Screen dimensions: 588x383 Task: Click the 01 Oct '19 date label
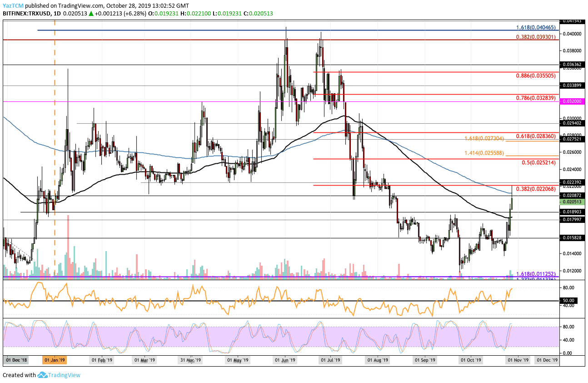471,360
